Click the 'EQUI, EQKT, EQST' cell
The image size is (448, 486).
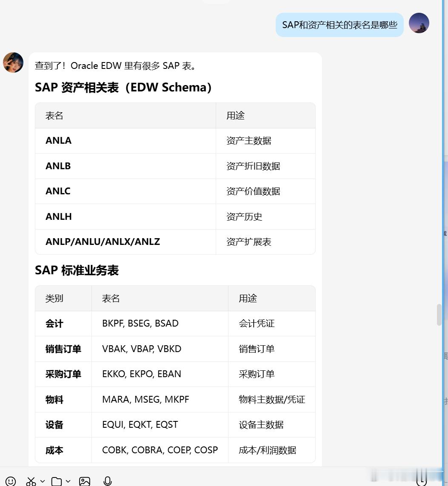[x=160, y=425]
